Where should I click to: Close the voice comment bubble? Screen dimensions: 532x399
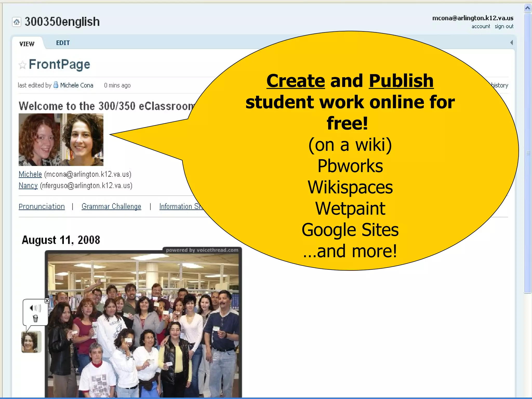pos(47,301)
